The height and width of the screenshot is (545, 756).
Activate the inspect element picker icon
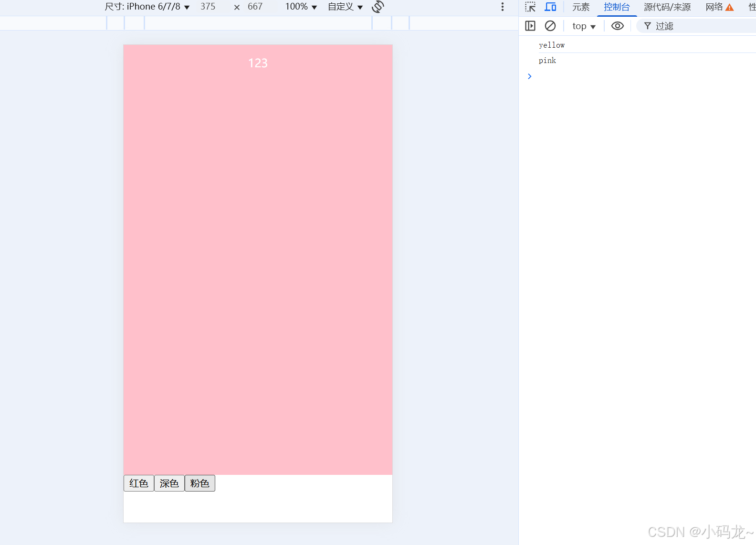tap(530, 7)
